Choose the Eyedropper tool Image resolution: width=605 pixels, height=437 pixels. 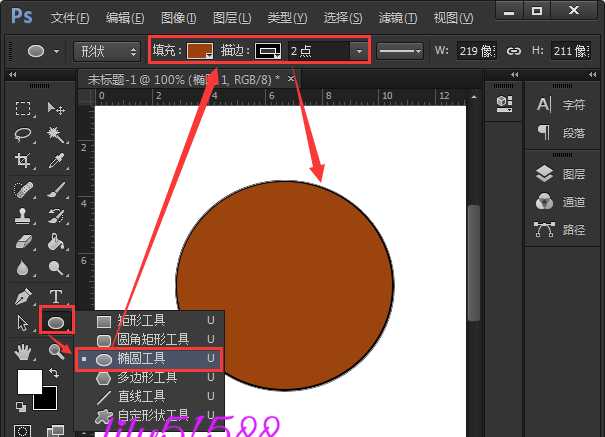[56, 161]
